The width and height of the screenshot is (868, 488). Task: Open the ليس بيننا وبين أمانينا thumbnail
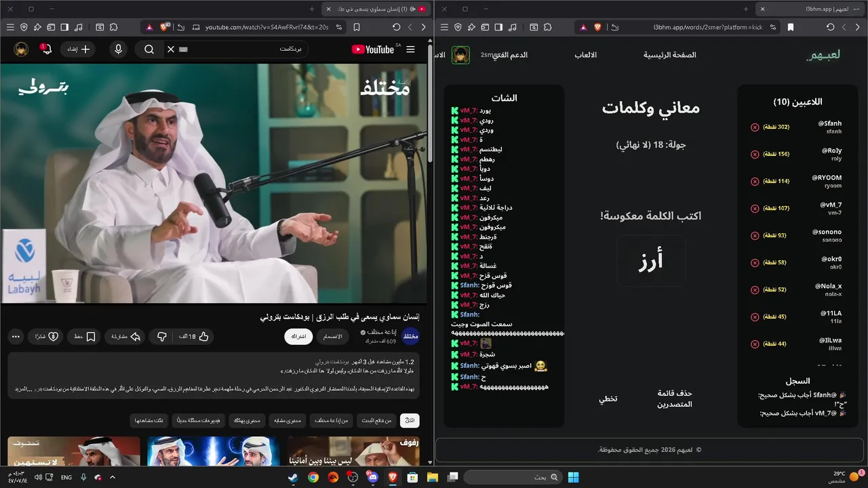(353, 451)
